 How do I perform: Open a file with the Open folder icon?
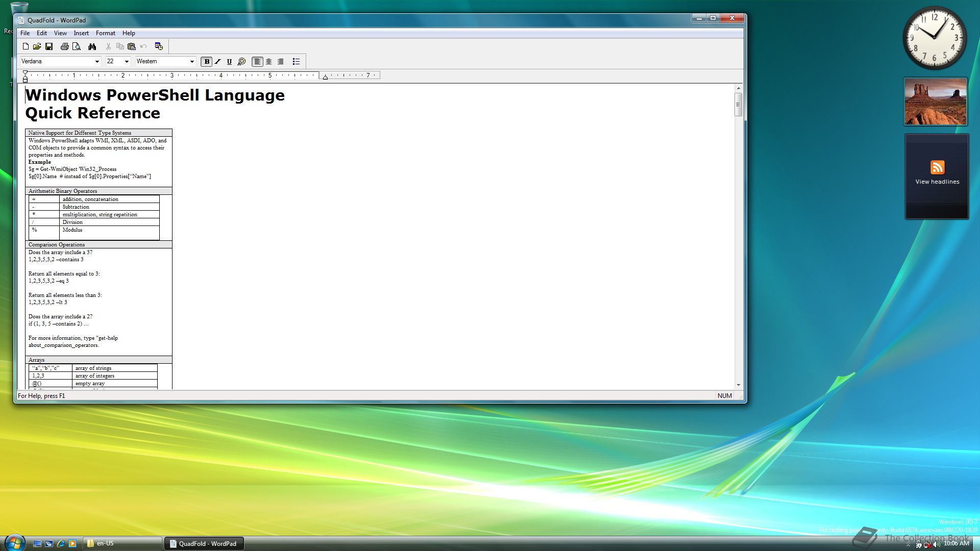[37, 46]
